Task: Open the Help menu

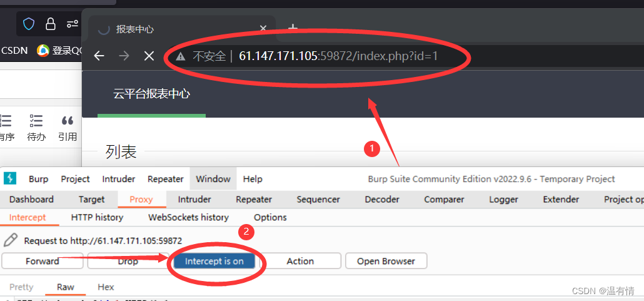Action: (253, 179)
